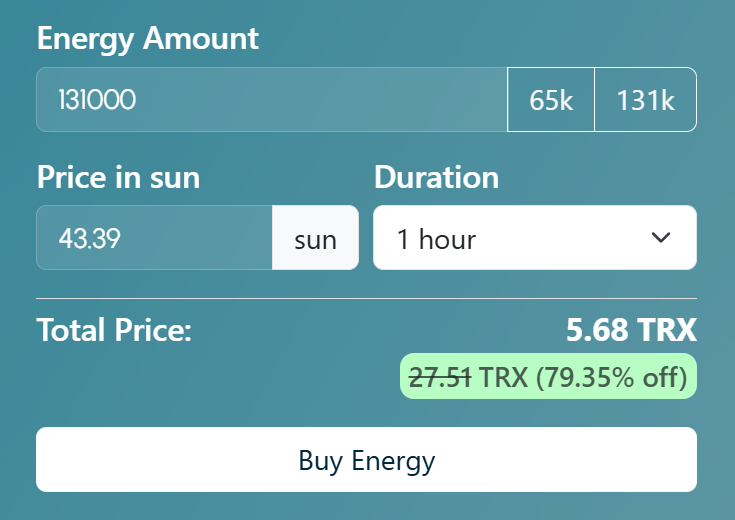The height and width of the screenshot is (520, 735).
Task: Click the "Total Price:" label
Action: (114, 330)
